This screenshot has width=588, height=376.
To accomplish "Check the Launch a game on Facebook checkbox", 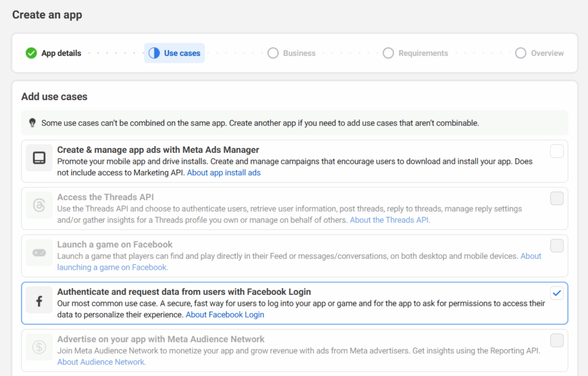I will click(x=557, y=245).
